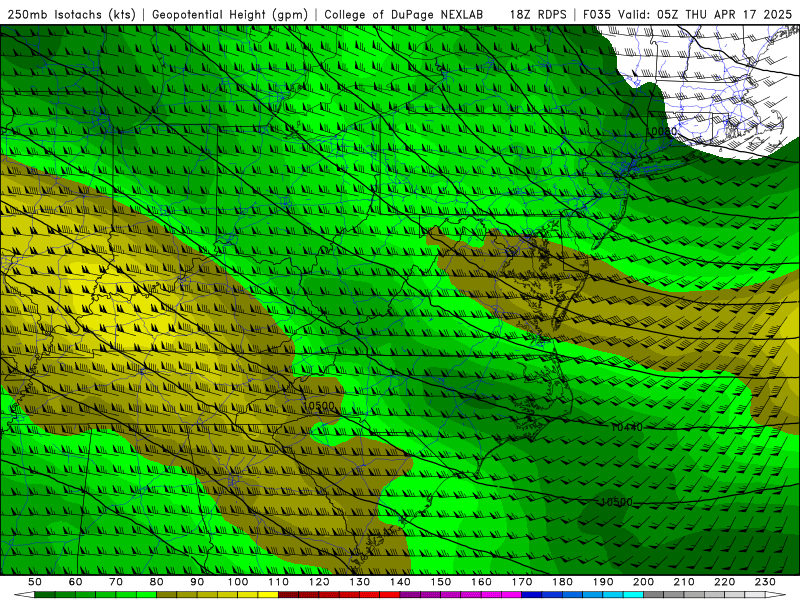Pick the bright red swatch just before 140

(390, 595)
